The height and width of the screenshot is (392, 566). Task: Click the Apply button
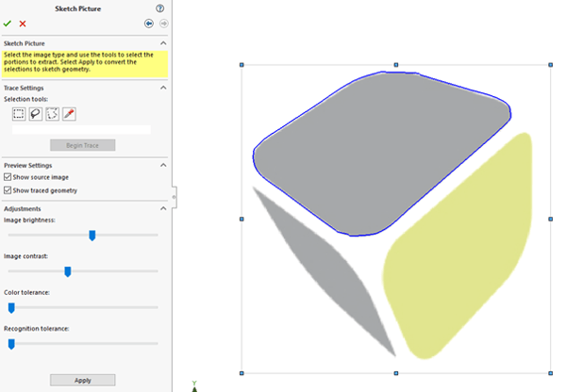(x=83, y=380)
